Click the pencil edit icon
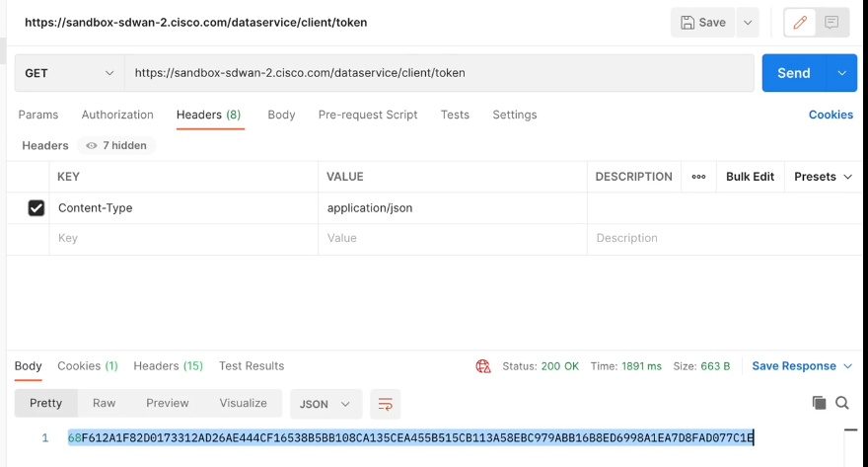Image resolution: width=868 pixels, height=467 pixels. (x=800, y=23)
